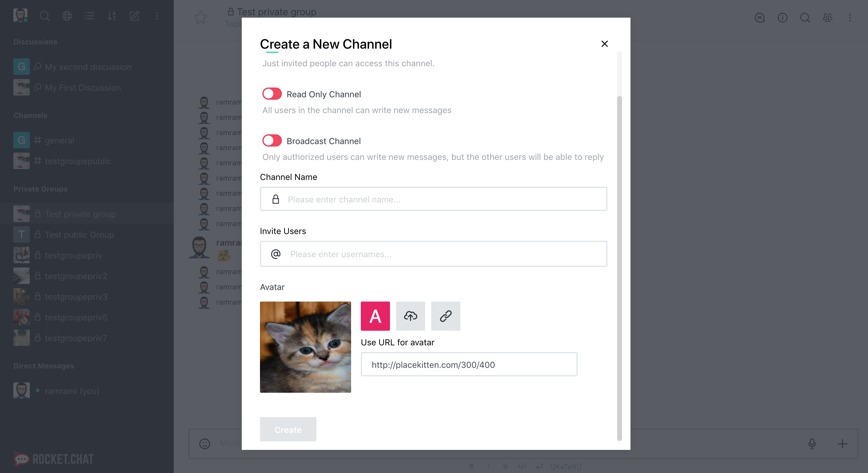This screenshot has height=473, width=868.
Task: Open the testgroupepriv3 group
Action: click(x=87, y=297)
